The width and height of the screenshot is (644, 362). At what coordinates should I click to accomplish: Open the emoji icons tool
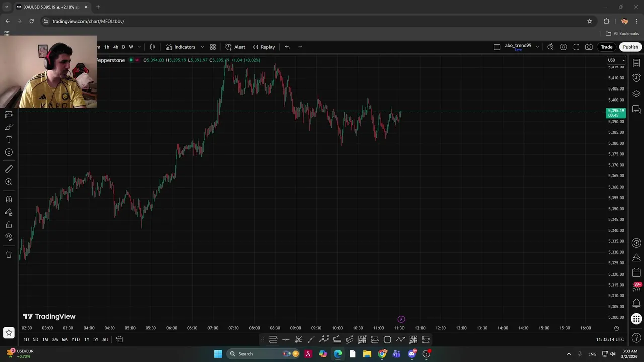pos(9,152)
